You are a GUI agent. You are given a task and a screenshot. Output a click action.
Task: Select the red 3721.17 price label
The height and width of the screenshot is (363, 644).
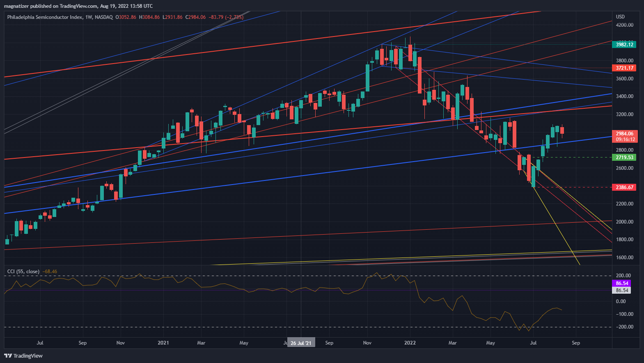click(x=624, y=68)
